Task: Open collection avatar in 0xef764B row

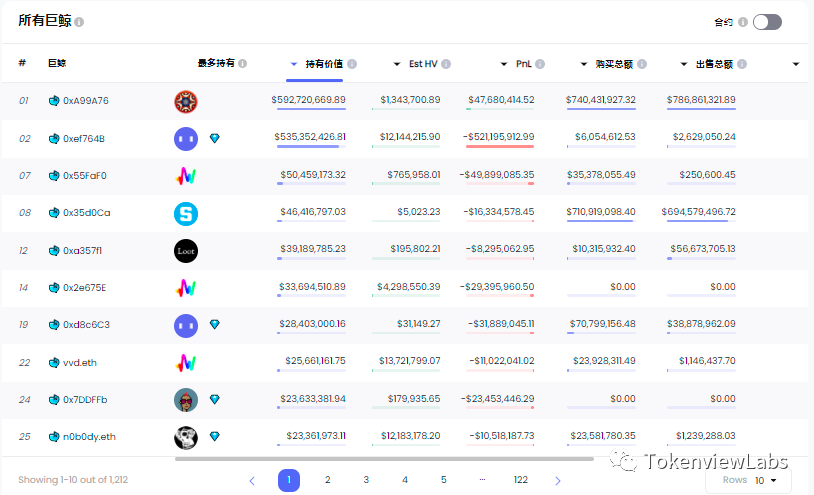Action: click(186, 139)
